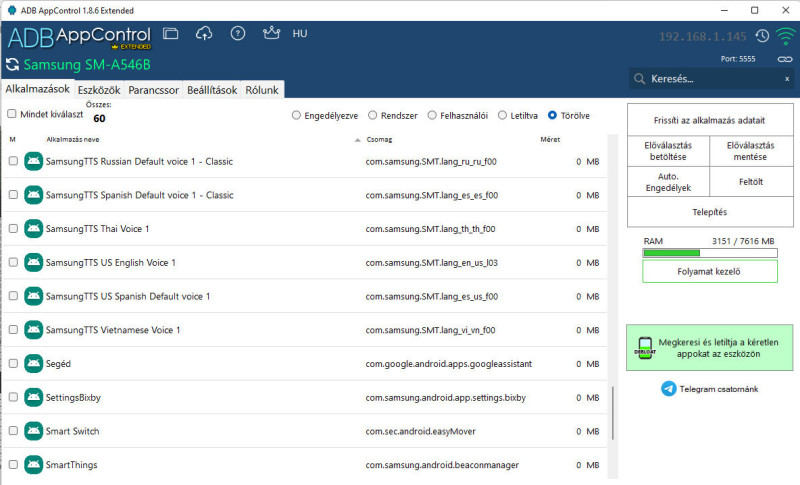Screen dimensions: 800x485
Task: Open Telegram csatornánk link
Action: pos(718,389)
